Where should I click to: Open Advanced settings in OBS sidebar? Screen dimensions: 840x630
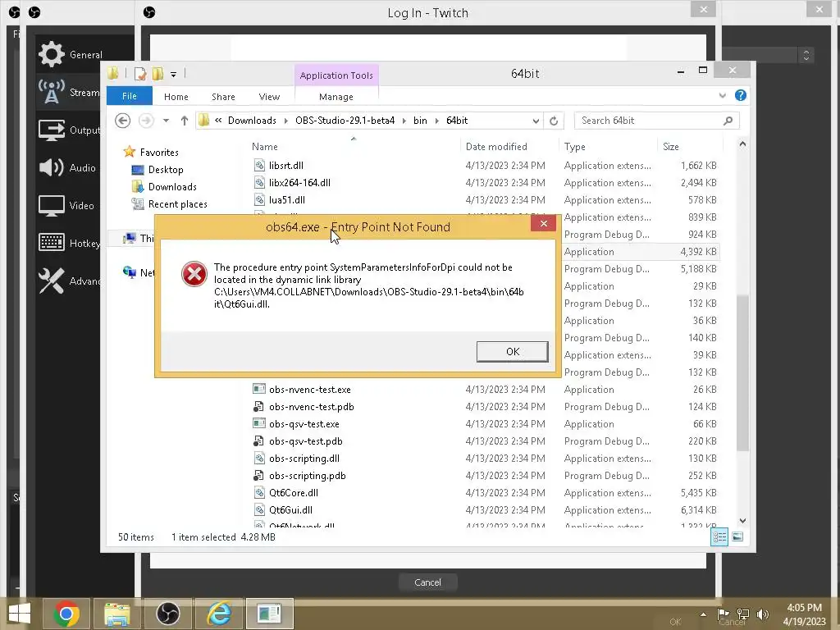pyautogui.click(x=69, y=281)
